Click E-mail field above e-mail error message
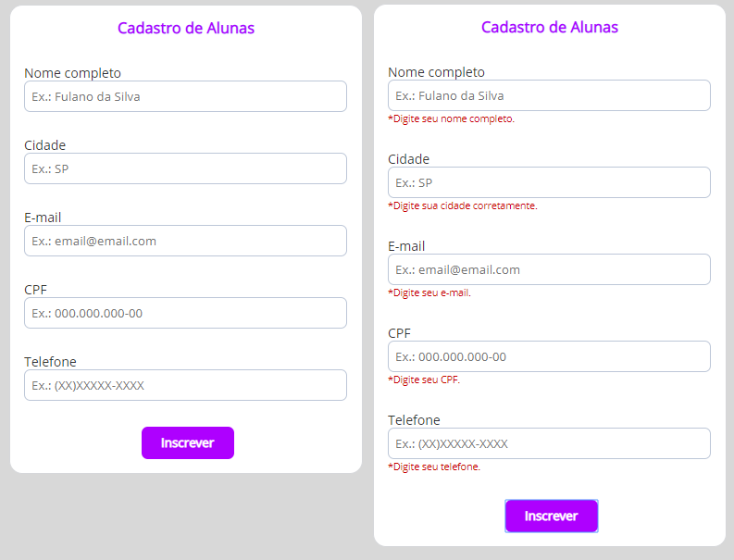This screenshot has height=560, width=734. click(x=549, y=269)
